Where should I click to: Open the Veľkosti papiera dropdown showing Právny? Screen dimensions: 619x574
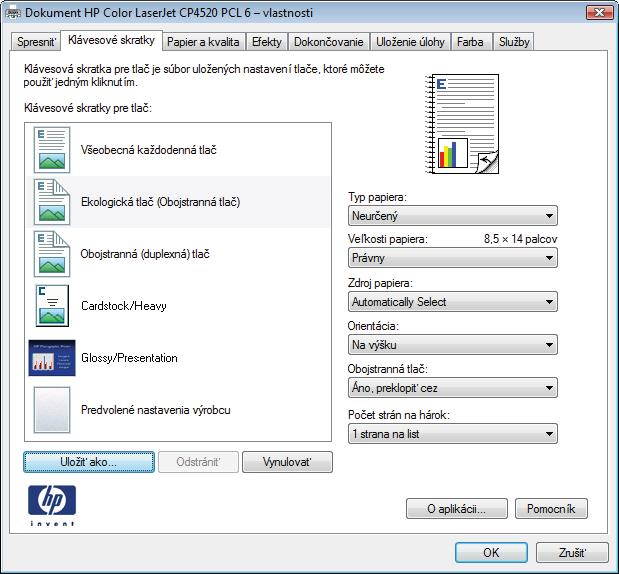[453, 258]
